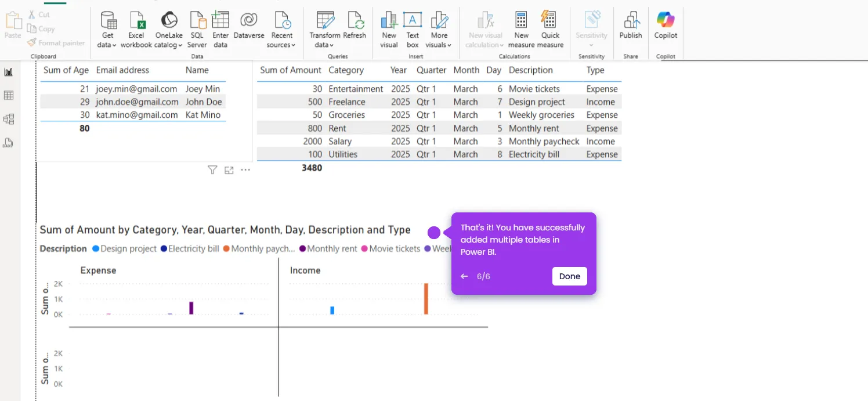The width and height of the screenshot is (868, 401).
Task: Click the chart title text
Action: pyautogui.click(x=225, y=230)
